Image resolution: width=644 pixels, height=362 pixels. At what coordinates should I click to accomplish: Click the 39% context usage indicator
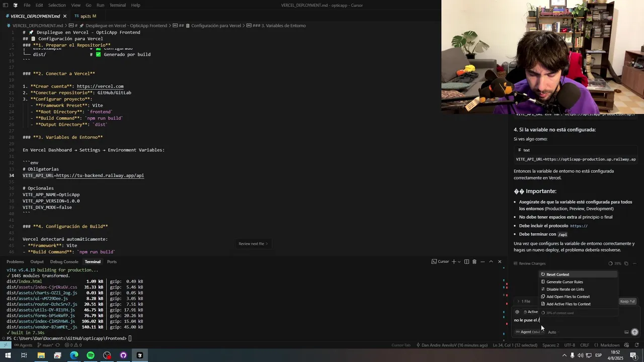pos(615,263)
